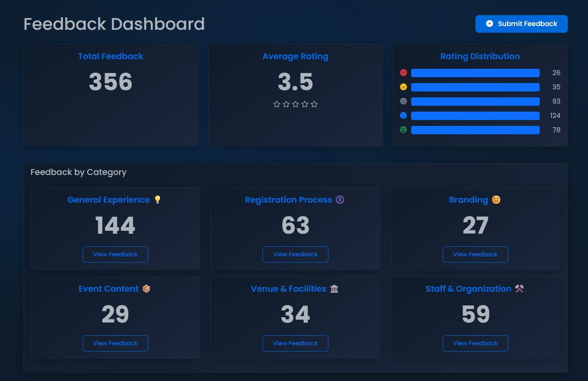This screenshot has height=381, width=588.
Task: View feedback for General Experience
Action: pyautogui.click(x=115, y=254)
